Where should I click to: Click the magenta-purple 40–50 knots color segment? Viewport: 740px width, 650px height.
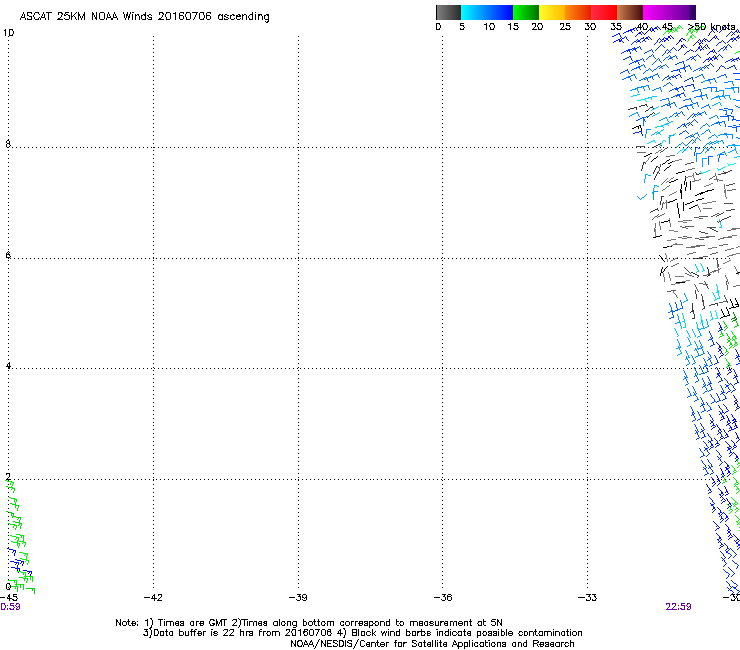pos(669,12)
